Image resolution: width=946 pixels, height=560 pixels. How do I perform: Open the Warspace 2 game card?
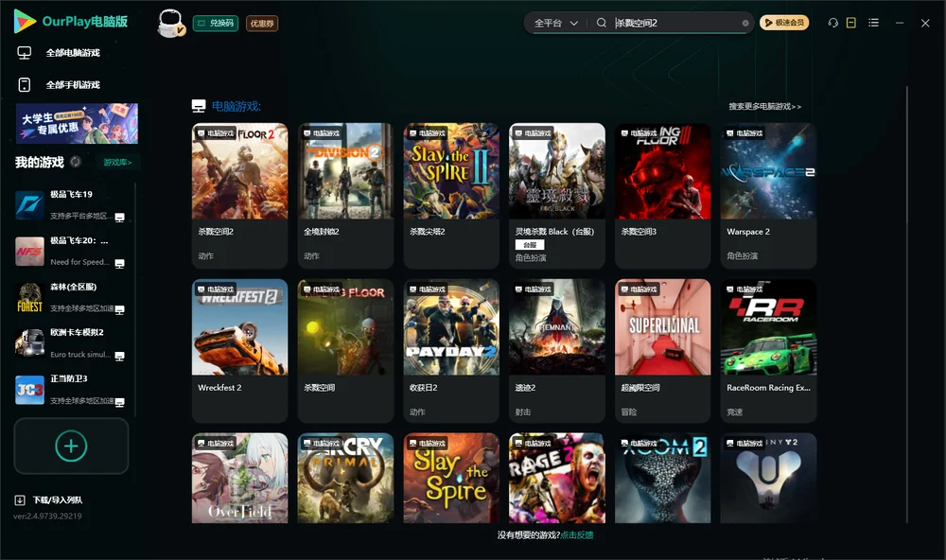point(768,196)
